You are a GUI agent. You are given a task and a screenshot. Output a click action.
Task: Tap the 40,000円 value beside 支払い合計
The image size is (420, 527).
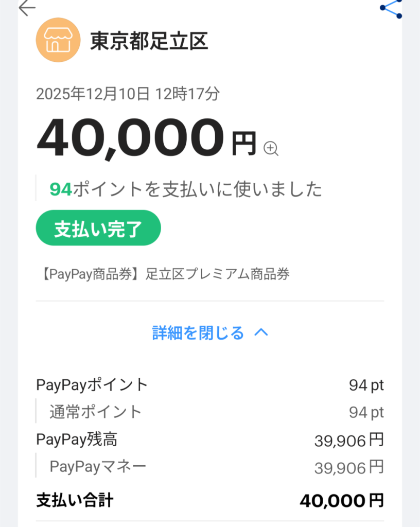pos(342,500)
